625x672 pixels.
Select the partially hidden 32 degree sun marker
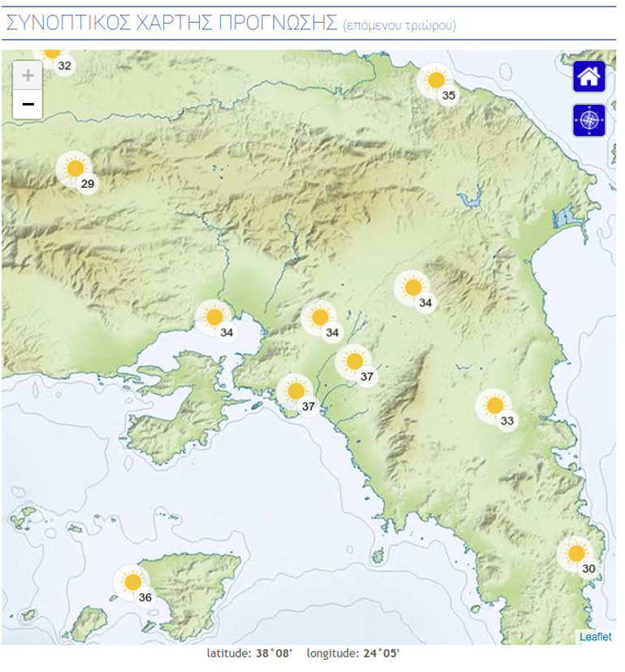[x=53, y=54]
